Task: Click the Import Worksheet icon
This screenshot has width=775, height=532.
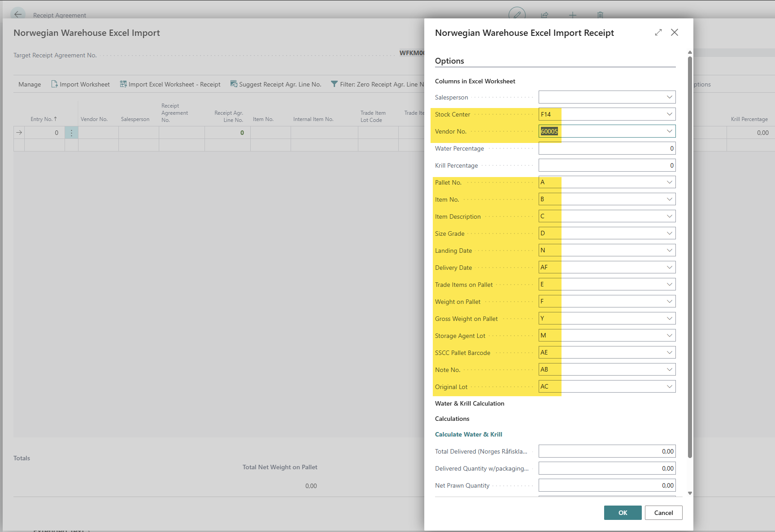Action: [54, 84]
